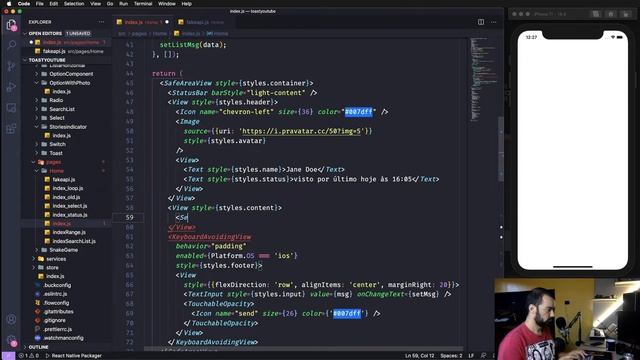Open Explorer panel more actions ellipsis
Image resolution: width=640 pixels, height=360 pixels.
[x=101, y=22]
